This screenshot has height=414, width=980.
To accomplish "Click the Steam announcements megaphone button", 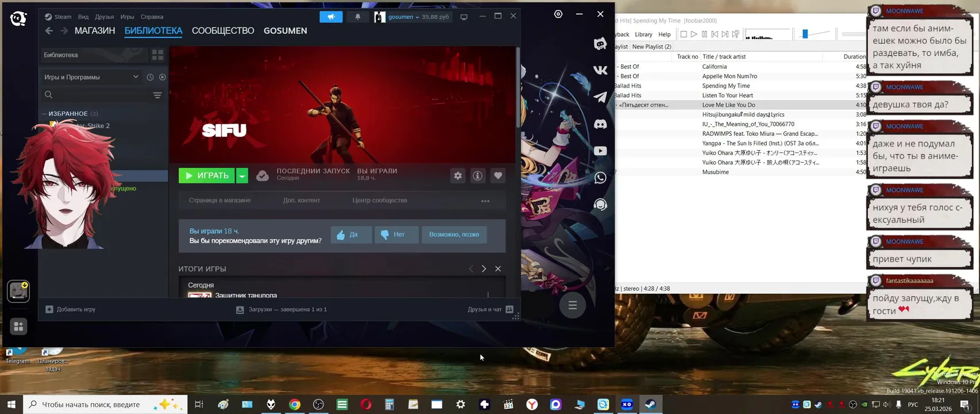I will click(331, 17).
